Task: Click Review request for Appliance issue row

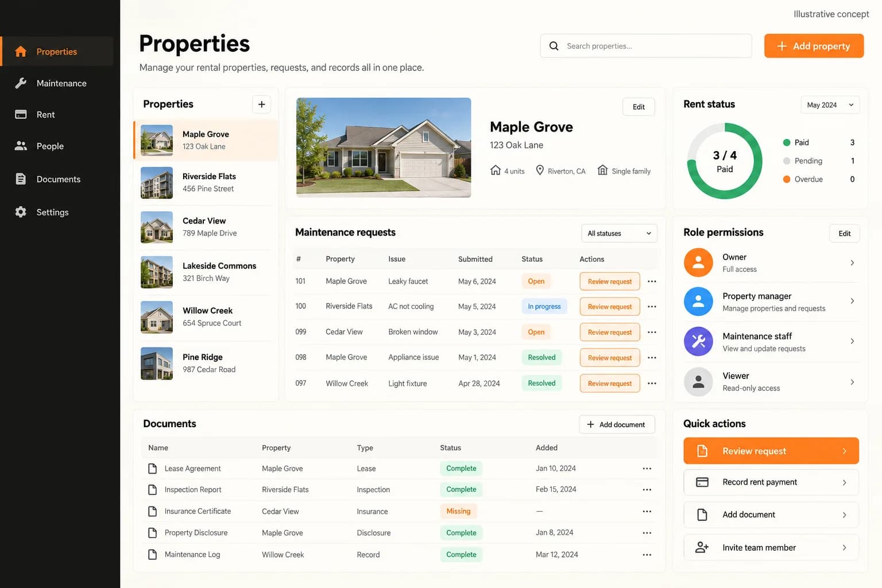Action: pos(610,358)
